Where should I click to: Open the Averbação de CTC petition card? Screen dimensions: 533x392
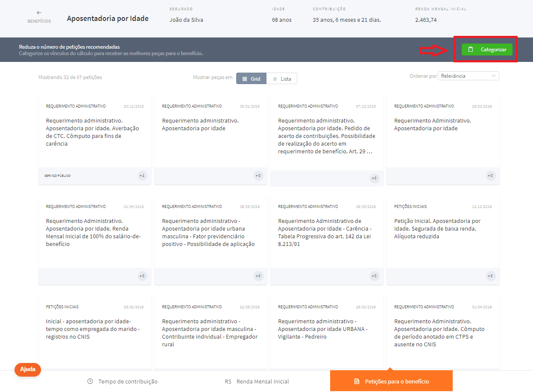pyautogui.click(x=94, y=132)
